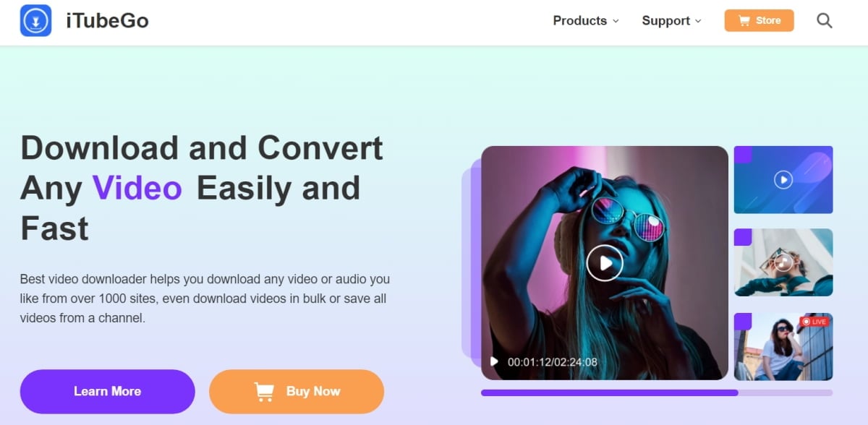Click the cart icon on Buy Now
This screenshot has width=868, height=425.
(264, 391)
